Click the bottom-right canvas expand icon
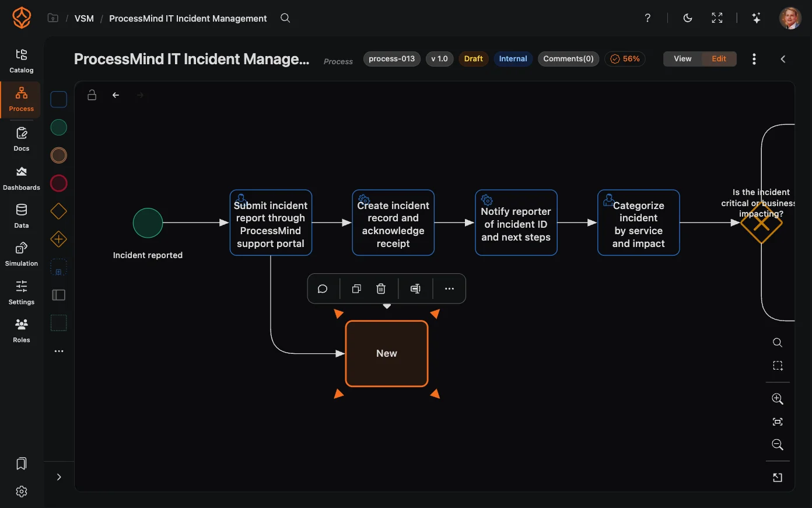The width and height of the screenshot is (812, 508). point(778,478)
